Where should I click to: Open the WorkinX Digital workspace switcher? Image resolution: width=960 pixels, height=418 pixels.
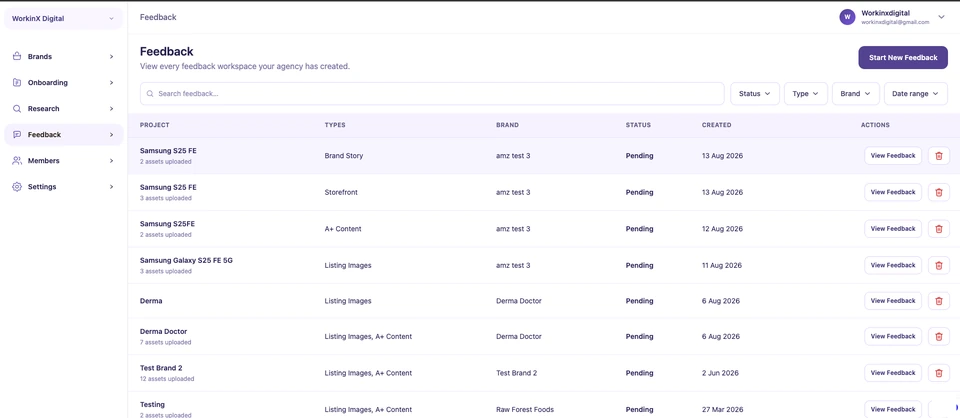[x=63, y=18]
